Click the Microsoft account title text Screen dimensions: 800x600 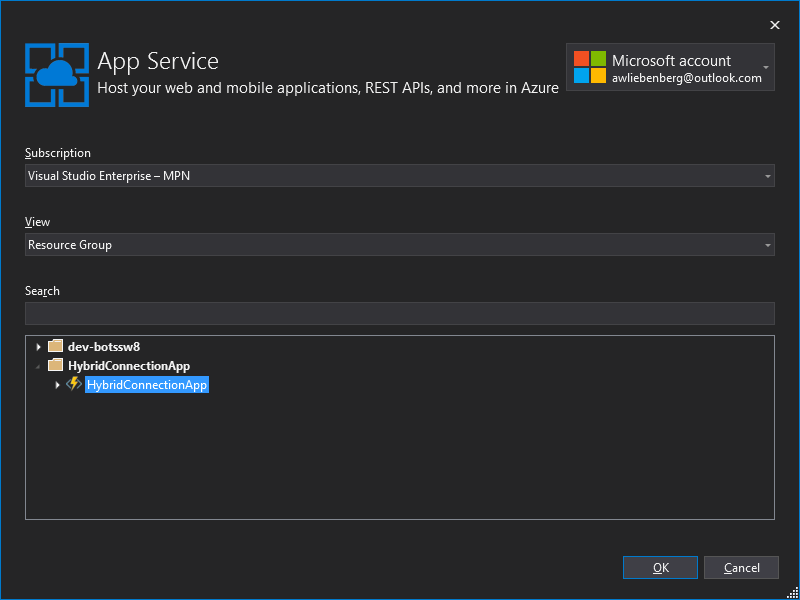[x=671, y=61]
